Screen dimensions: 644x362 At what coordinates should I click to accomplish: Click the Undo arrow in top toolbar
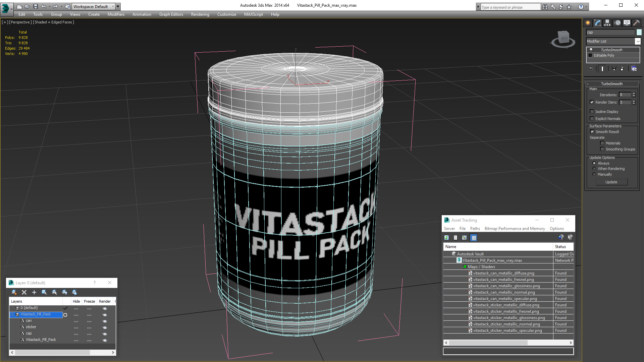pos(44,6)
